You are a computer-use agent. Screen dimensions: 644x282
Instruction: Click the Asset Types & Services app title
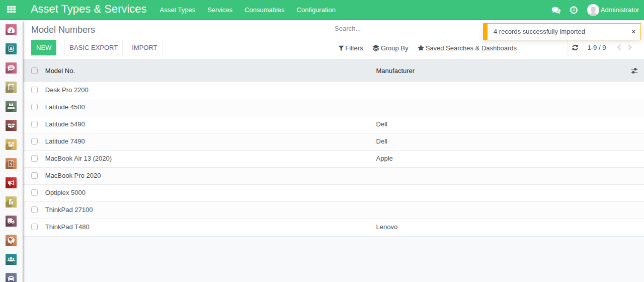[89, 9]
